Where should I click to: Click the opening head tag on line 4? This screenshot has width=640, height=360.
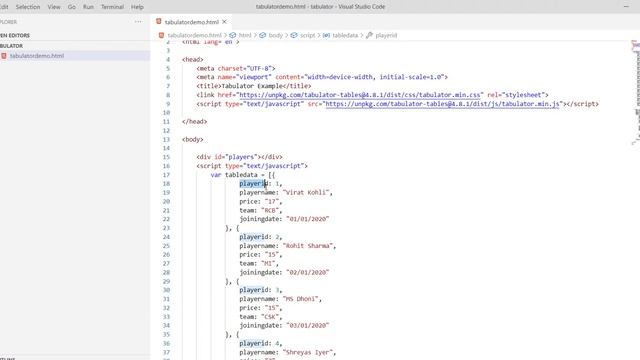[193, 60]
